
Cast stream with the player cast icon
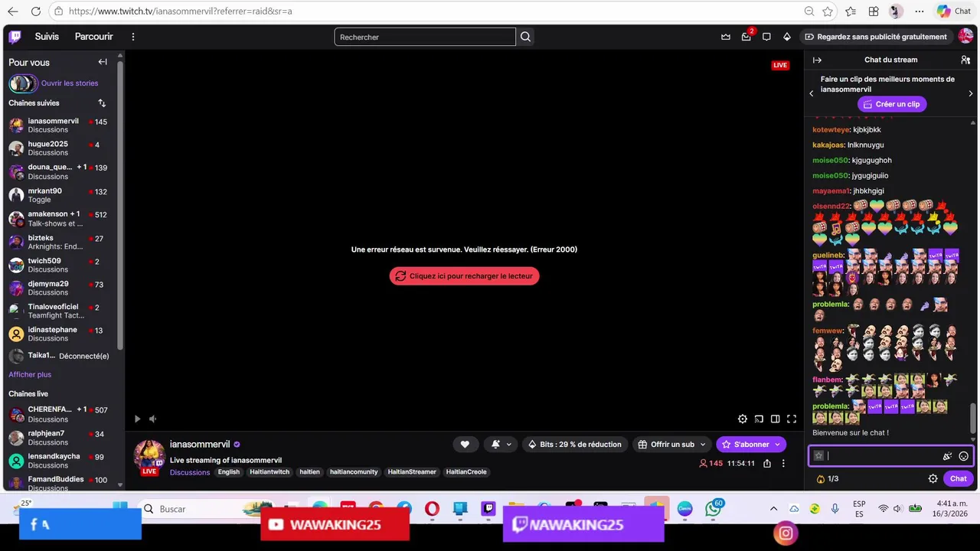pyautogui.click(x=759, y=419)
